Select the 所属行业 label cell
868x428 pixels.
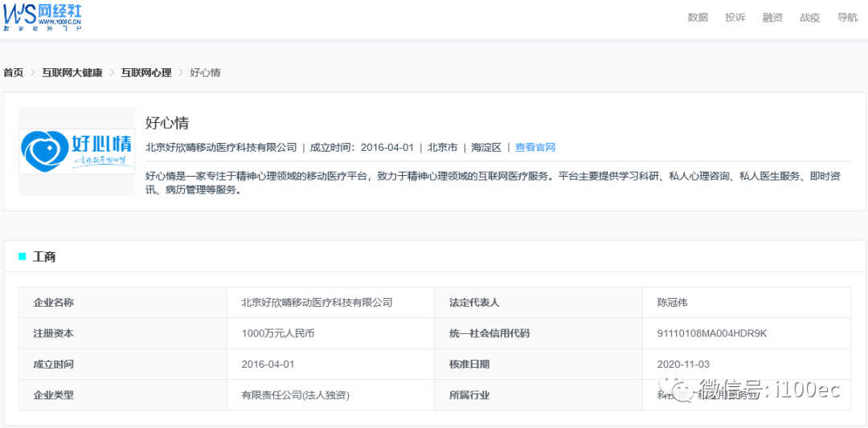[538, 395]
